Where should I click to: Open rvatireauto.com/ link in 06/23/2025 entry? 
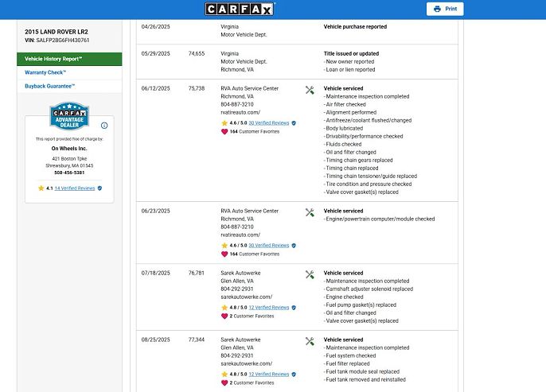(x=240, y=235)
